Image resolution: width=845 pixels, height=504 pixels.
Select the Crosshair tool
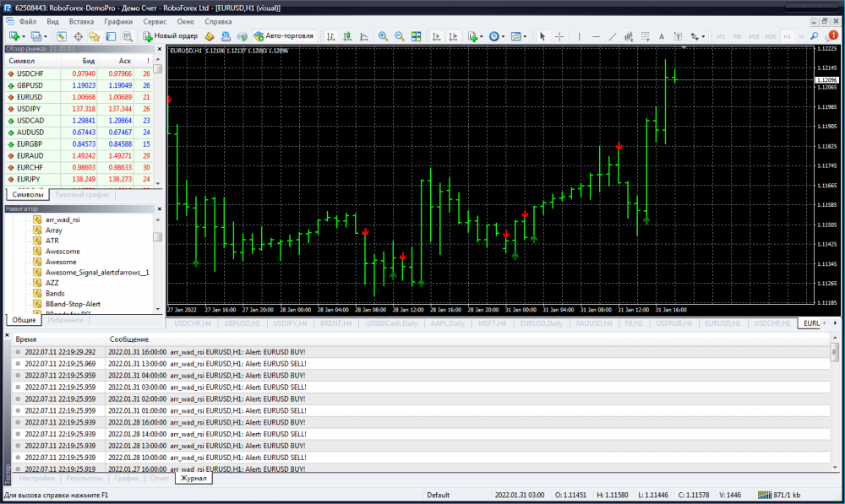559,36
